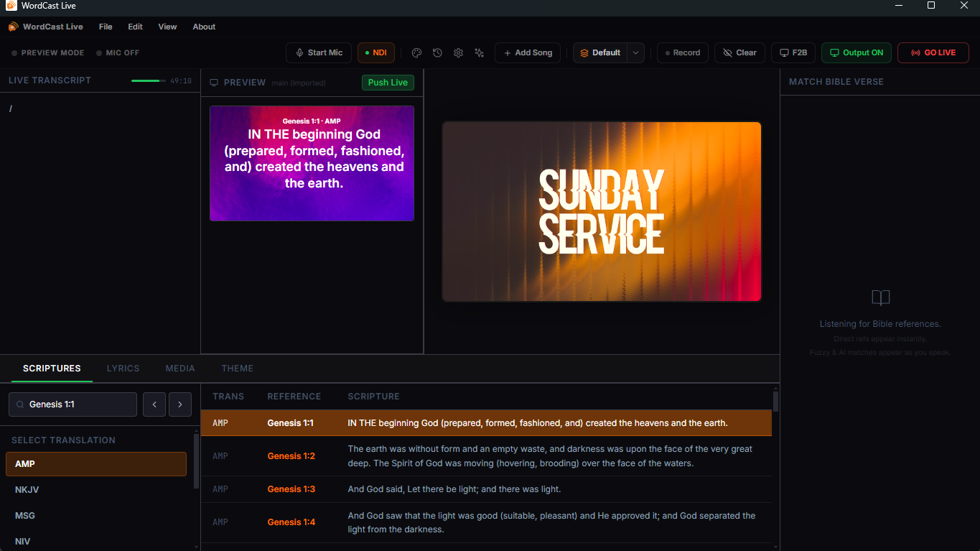This screenshot has height=551, width=980.
Task: Open the history clock icon
Action: coord(437,52)
